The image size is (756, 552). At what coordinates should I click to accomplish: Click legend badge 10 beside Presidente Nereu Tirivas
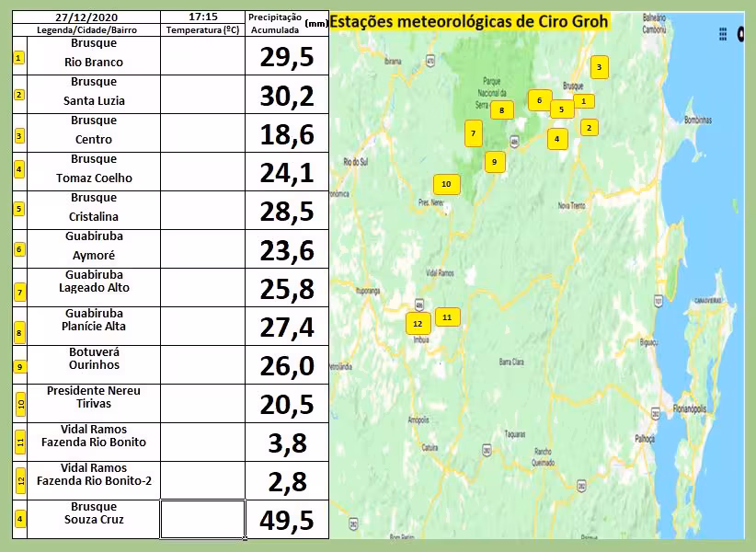point(19,403)
